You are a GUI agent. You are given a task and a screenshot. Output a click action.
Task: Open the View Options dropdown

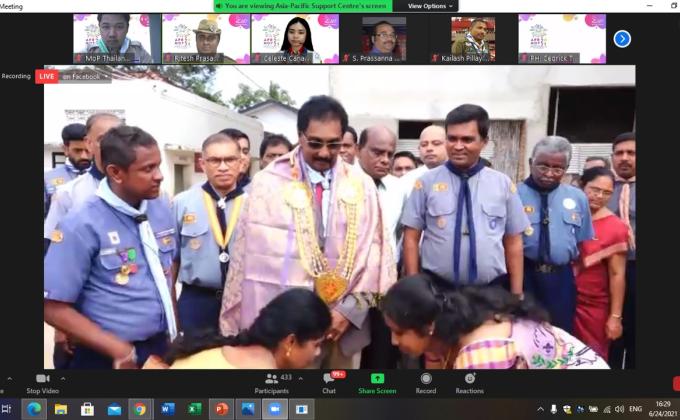(x=430, y=6)
